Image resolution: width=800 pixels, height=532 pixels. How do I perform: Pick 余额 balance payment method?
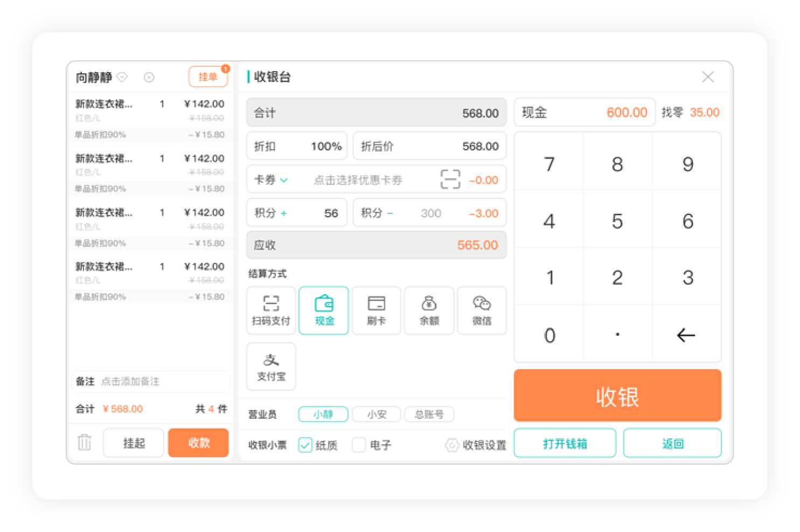pos(429,310)
